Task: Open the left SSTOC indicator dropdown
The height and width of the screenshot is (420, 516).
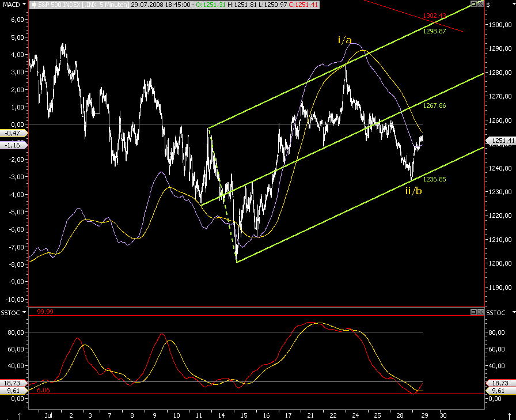Action: pyautogui.click(x=24, y=312)
